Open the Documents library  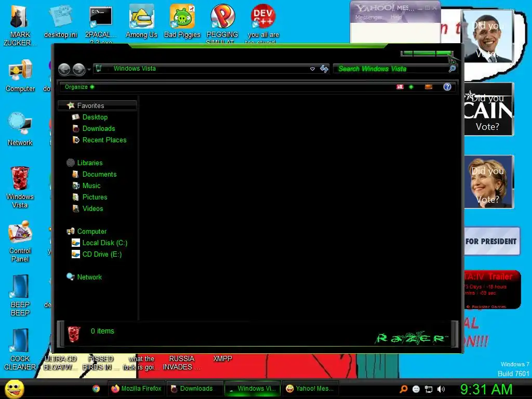coord(99,175)
